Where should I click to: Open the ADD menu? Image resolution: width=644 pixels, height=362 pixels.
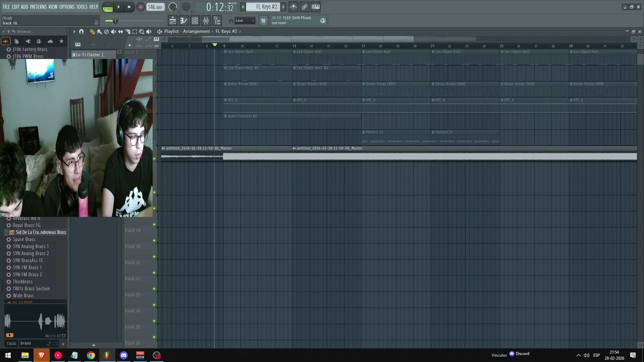click(x=24, y=7)
